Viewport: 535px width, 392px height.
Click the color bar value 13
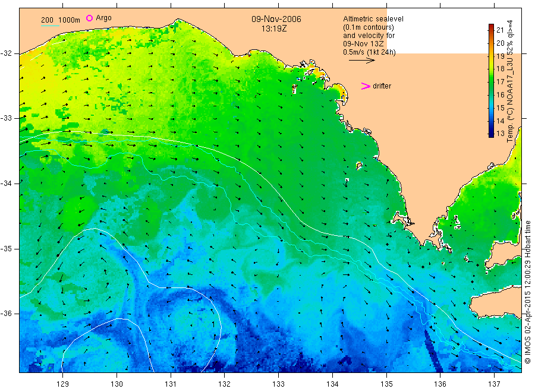click(x=500, y=134)
